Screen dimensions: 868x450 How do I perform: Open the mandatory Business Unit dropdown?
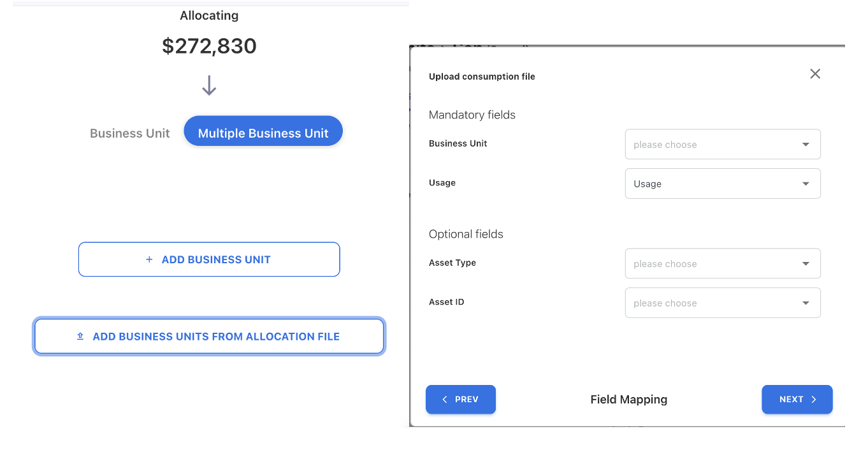(x=722, y=145)
